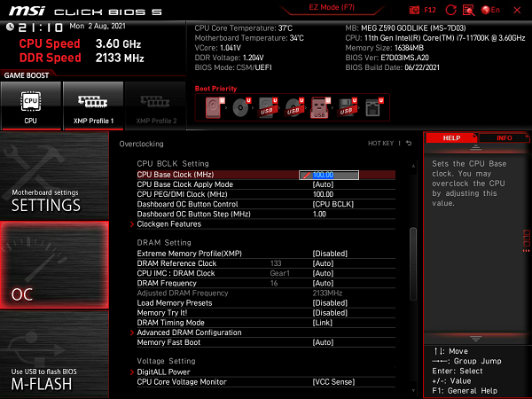Toggle the CPU Game Boost button

pos(30,105)
